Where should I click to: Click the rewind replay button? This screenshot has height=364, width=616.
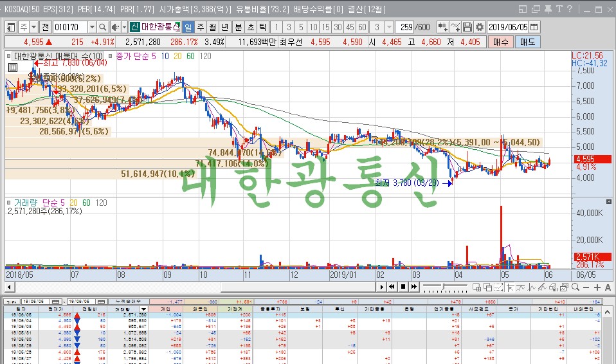click(x=392, y=287)
